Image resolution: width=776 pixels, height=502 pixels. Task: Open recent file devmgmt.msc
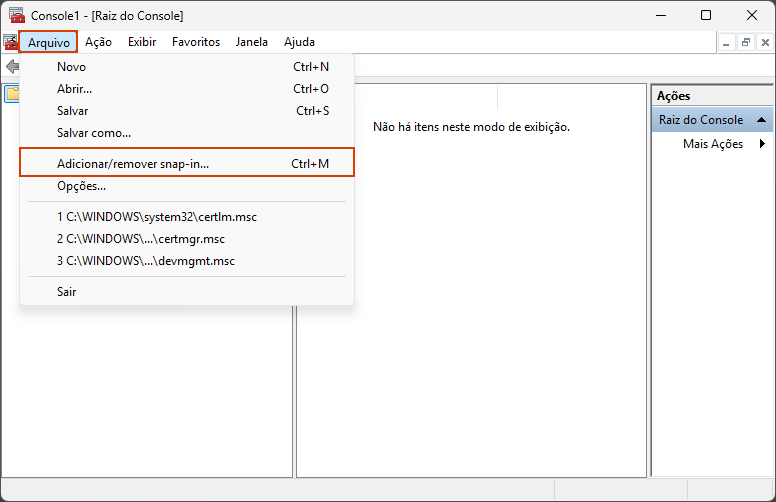click(146, 261)
